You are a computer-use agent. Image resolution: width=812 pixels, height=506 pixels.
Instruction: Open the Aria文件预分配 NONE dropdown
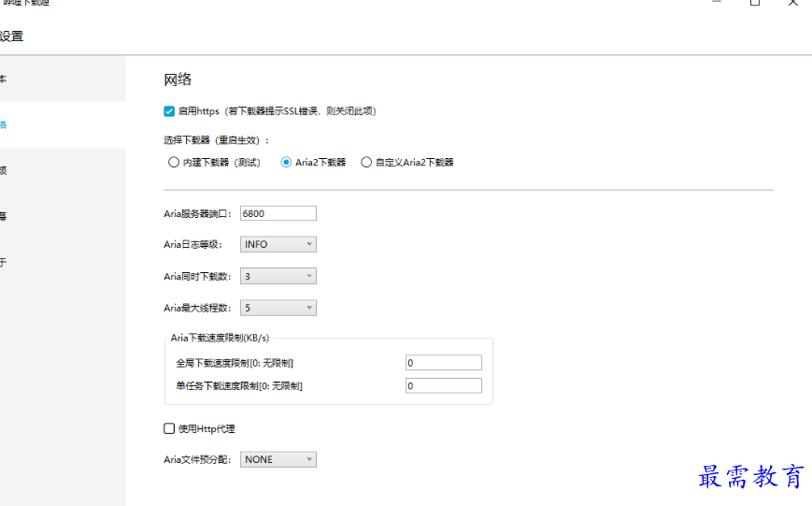(x=278, y=459)
